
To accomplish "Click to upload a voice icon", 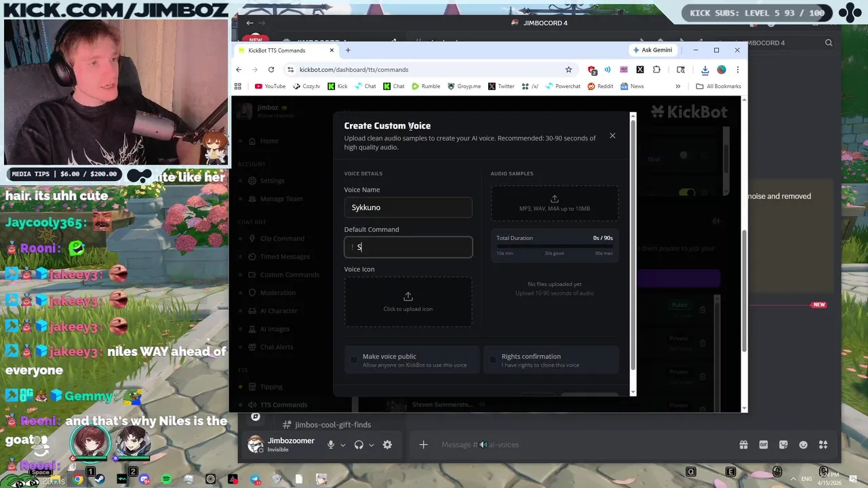I will click(408, 302).
